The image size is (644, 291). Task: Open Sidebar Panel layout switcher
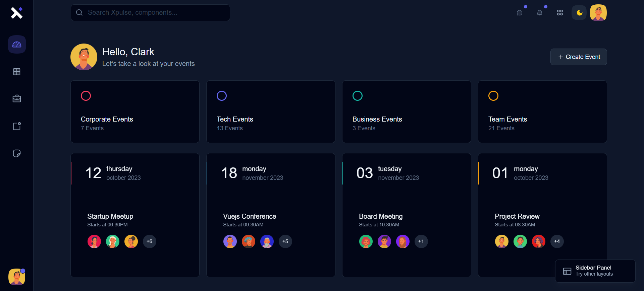point(595,271)
